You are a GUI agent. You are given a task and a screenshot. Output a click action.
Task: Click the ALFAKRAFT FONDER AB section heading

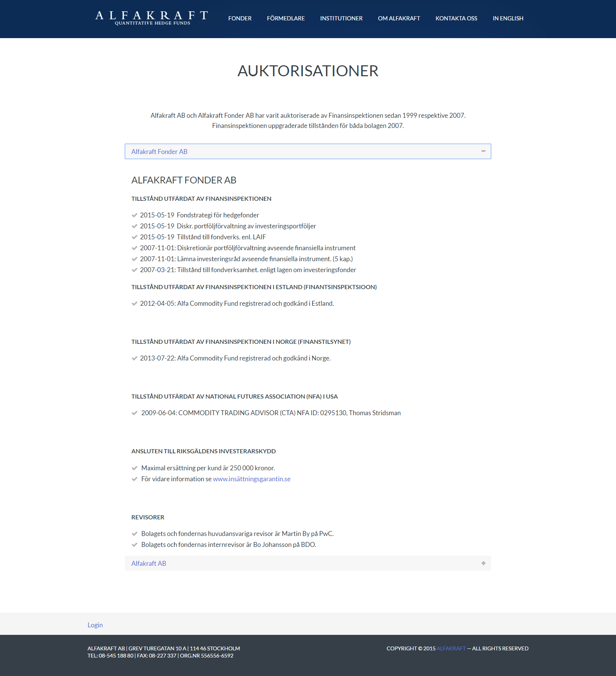click(x=184, y=180)
